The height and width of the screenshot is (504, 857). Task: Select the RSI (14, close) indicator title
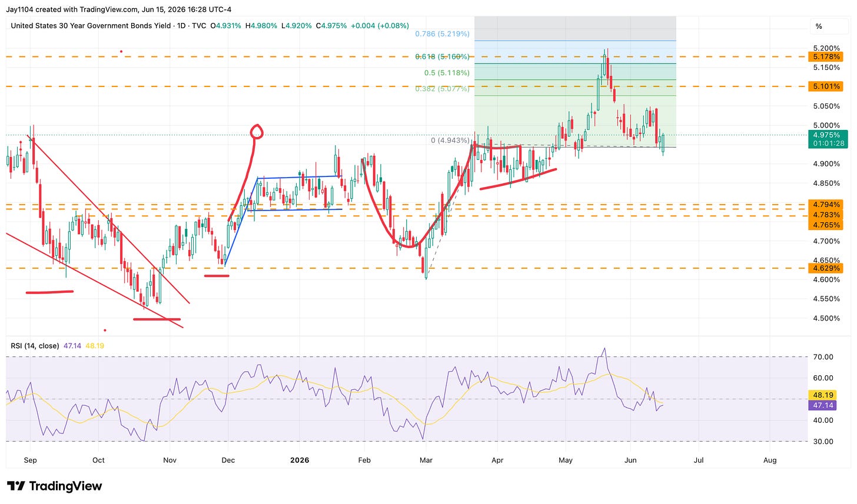click(x=35, y=346)
